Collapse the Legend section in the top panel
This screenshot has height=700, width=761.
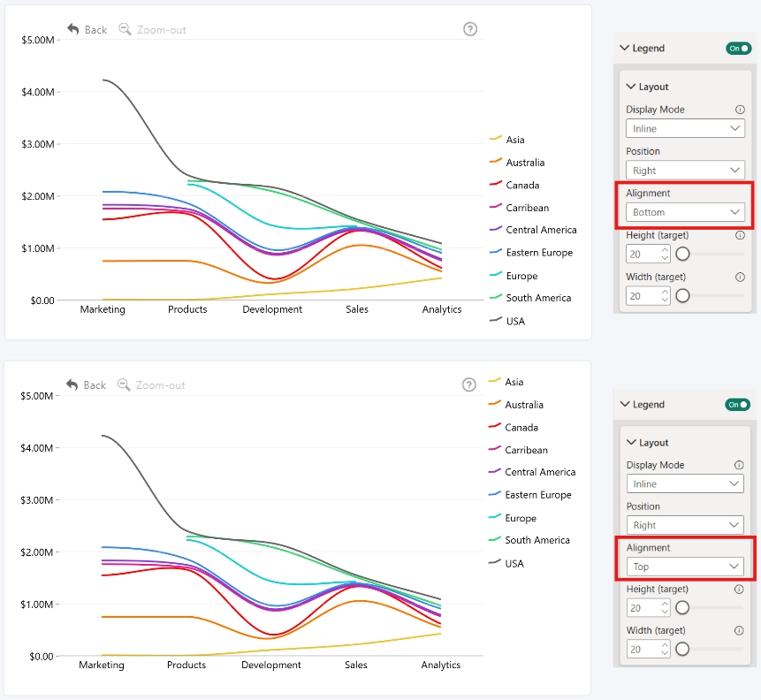[x=625, y=48]
